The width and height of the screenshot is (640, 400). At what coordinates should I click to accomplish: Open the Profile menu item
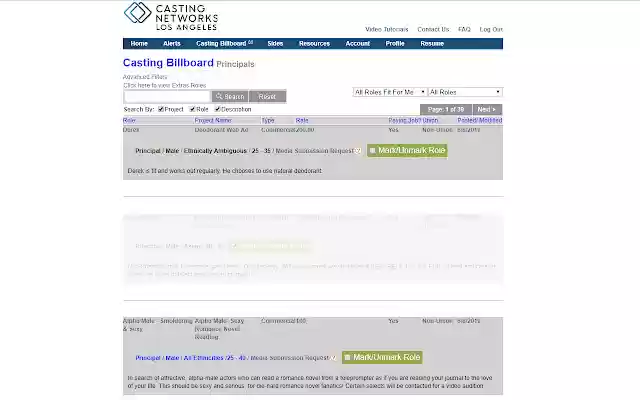click(395, 44)
